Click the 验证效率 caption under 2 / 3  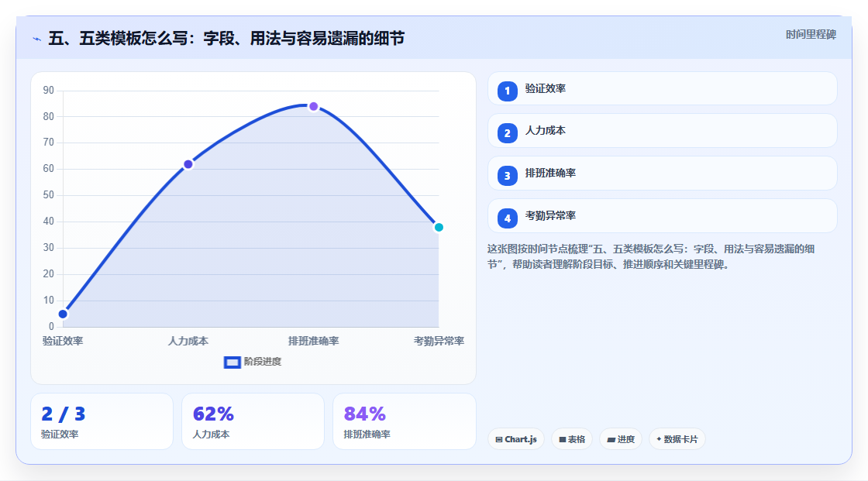click(x=60, y=435)
